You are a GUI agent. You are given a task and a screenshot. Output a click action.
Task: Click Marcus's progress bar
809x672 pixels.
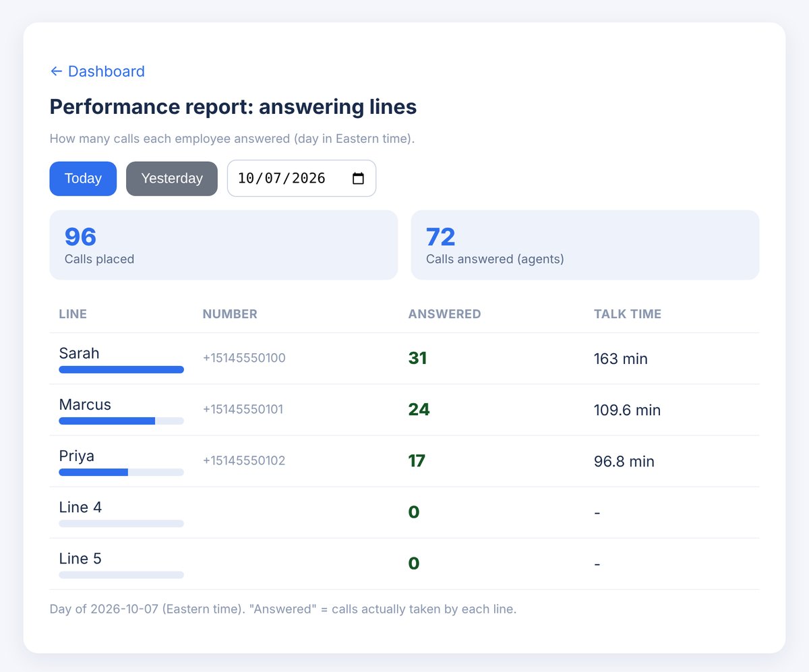121,421
